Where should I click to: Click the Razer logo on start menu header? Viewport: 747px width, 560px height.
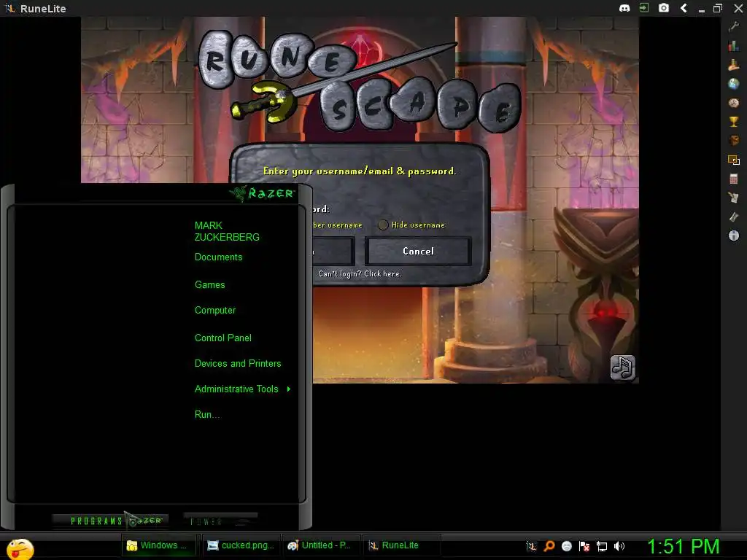click(x=263, y=192)
